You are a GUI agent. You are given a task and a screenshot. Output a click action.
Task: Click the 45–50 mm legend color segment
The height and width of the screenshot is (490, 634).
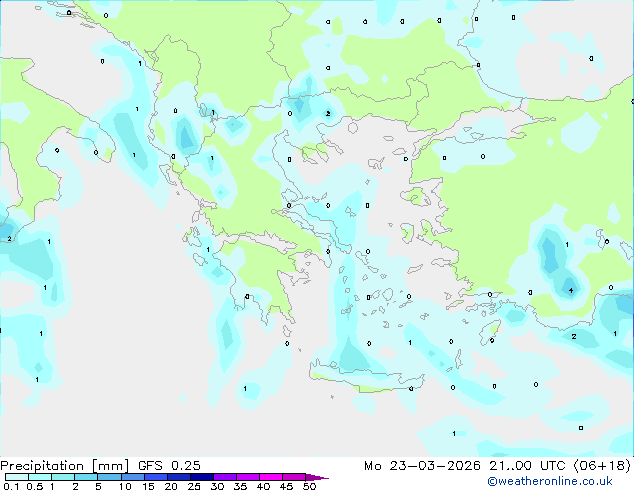[294, 477]
